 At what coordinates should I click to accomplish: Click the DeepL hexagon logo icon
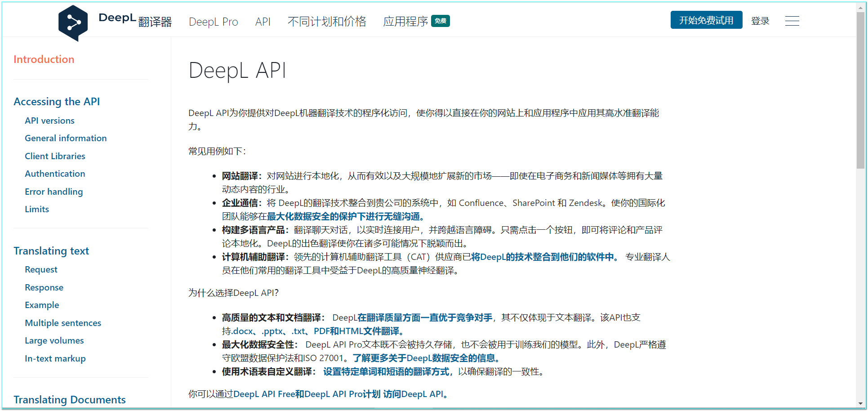click(73, 23)
